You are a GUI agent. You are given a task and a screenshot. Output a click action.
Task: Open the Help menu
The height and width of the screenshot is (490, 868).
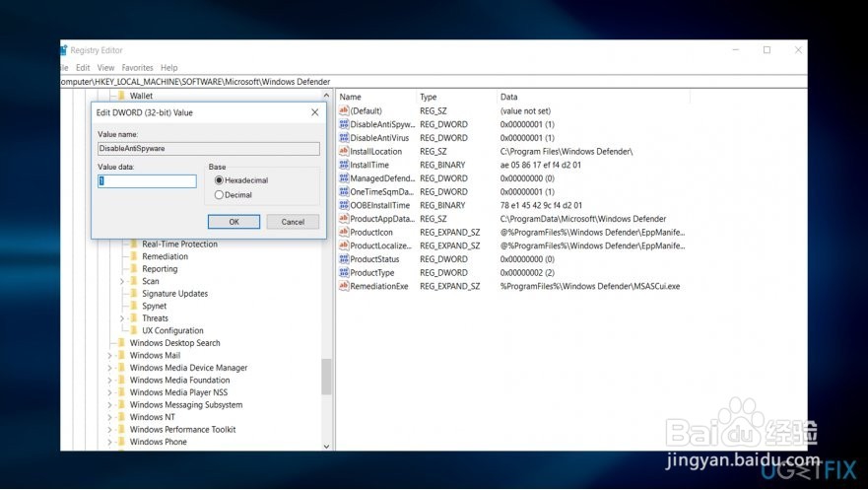click(168, 68)
